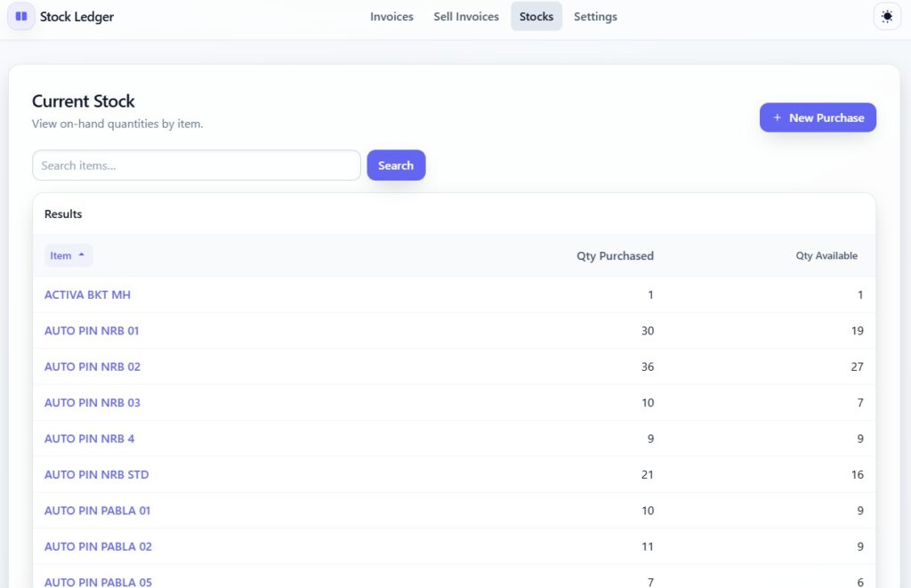
Task: Click the plus icon in New Purchase
Action: tap(778, 117)
